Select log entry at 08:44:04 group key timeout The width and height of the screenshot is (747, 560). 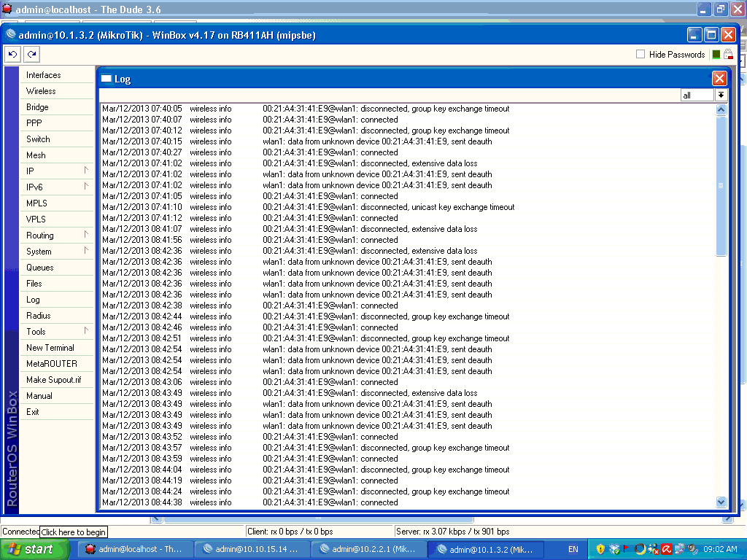(407, 470)
